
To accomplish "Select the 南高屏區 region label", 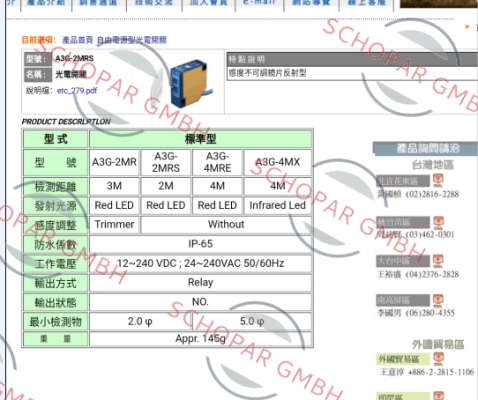I will tap(403, 301).
